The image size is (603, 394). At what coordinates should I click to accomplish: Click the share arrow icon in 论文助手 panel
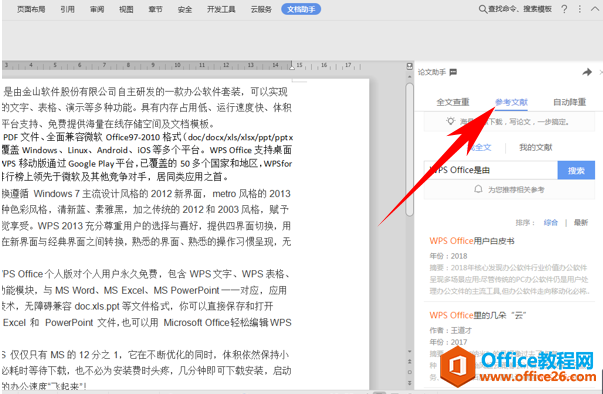coord(587,72)
